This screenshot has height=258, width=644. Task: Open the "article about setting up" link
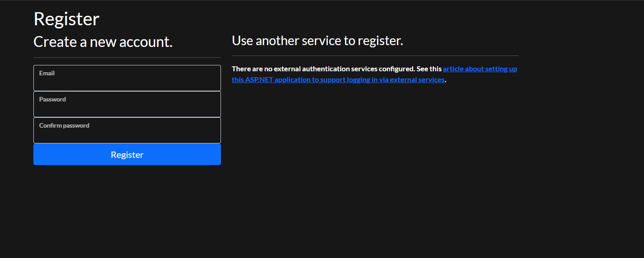coord(480,69)
